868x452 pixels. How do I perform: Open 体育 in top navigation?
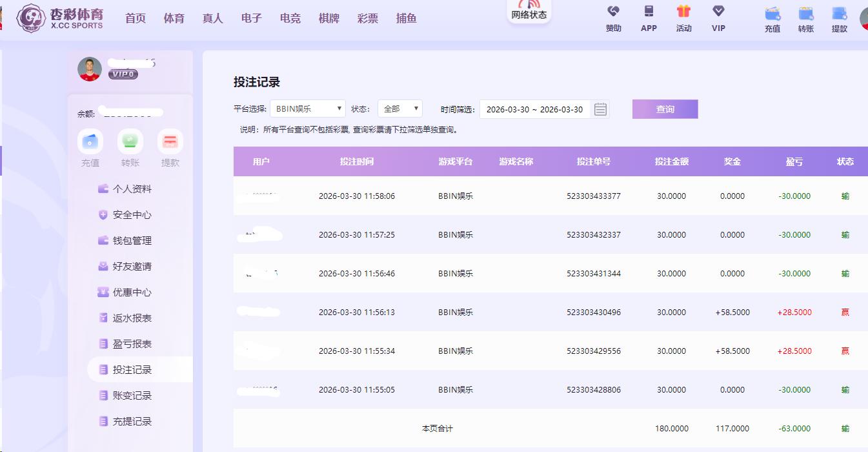tap(174, 18)
